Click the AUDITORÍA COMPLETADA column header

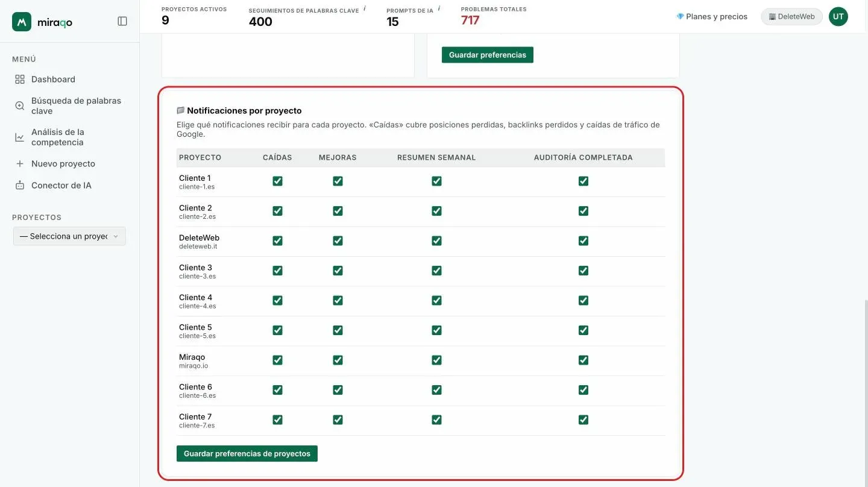point(583,158)
